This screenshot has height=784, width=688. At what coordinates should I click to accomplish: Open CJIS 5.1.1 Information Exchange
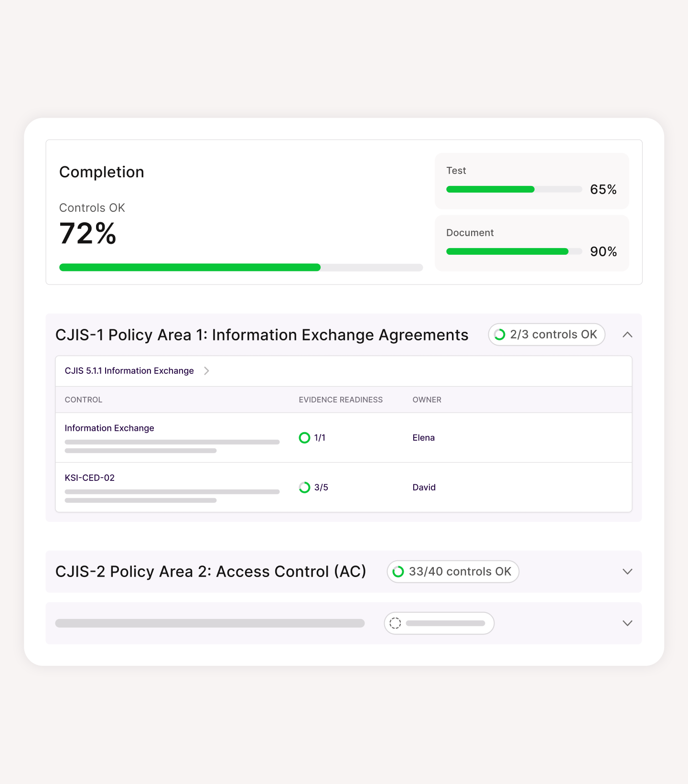click(129, 370)
